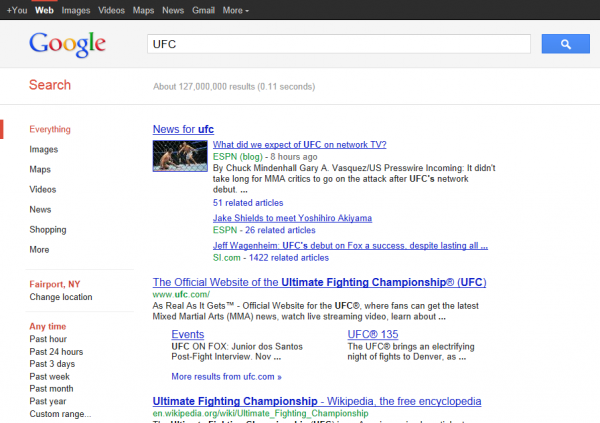Viewport: 600px width, 423px height.
Task: Filter results to Past week
Action: point(48,376)
